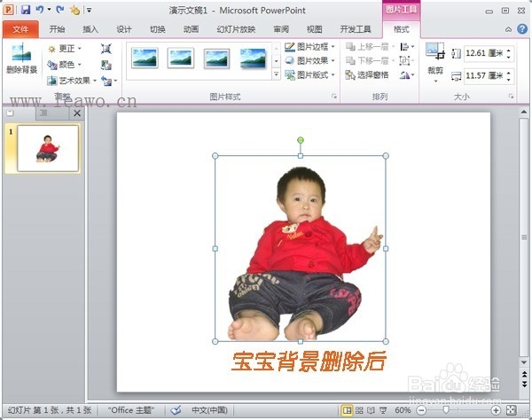Select the Format (格式) tab
The height and width of the screenshot is (420, 532).
[402, 29]
